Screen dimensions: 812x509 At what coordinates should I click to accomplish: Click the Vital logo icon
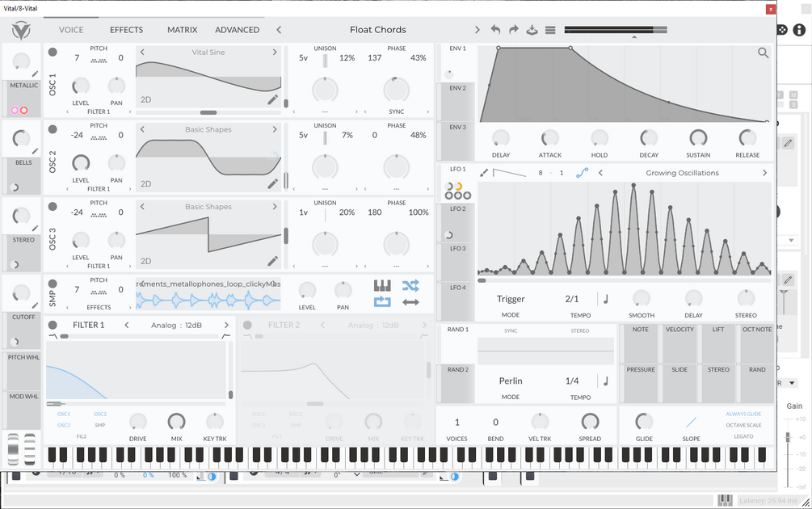point(22,30)
